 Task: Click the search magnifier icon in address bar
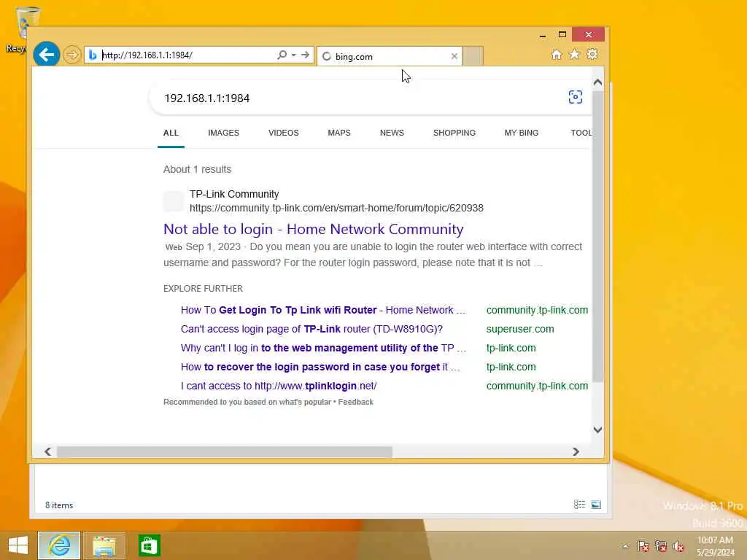pos(282,55)
